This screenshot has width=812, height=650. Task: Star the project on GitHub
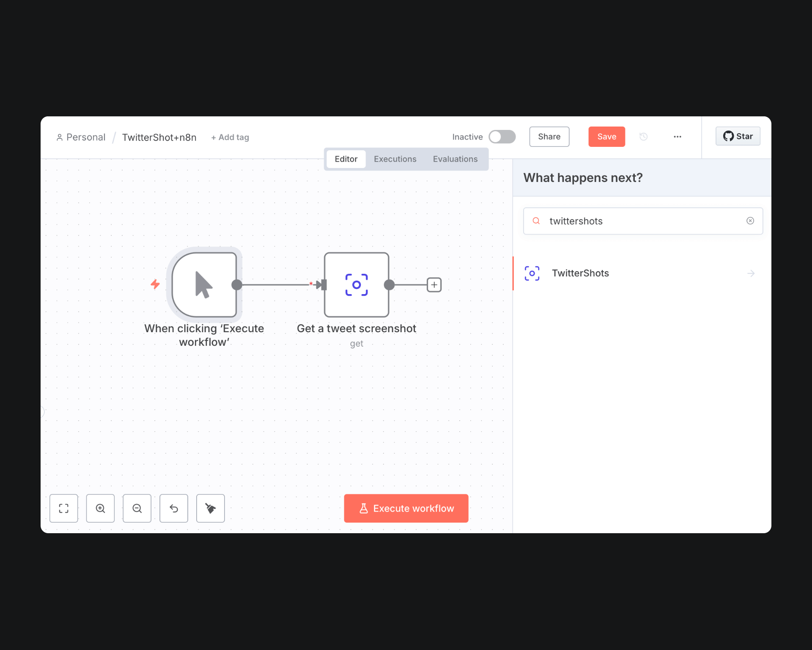(x=738, y=136)
